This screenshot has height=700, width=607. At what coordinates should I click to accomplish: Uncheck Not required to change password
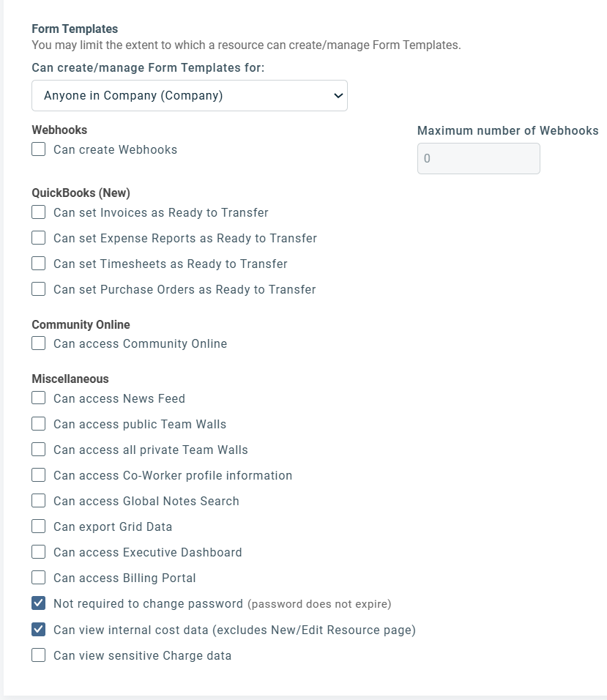pos(39,604)
